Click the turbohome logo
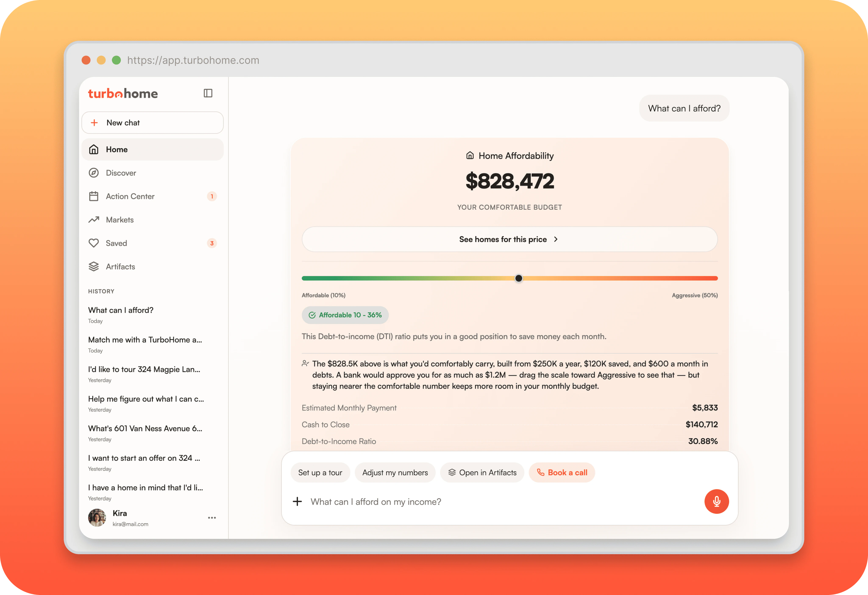The image size is (868, 595). tap(123, 93)
